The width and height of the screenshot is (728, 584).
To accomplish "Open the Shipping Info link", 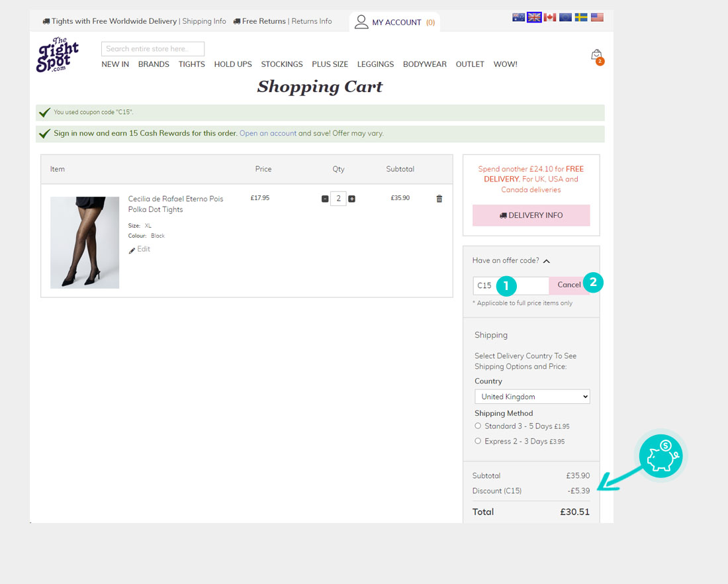I will [x=205, y=21].
